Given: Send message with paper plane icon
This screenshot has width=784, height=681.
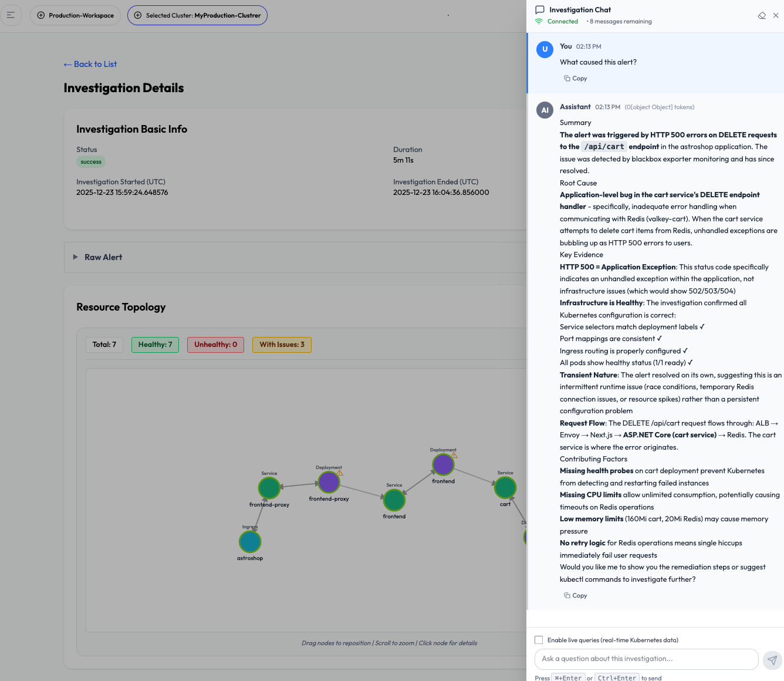Looking at the screenshot, I should [x=772, y=660].
